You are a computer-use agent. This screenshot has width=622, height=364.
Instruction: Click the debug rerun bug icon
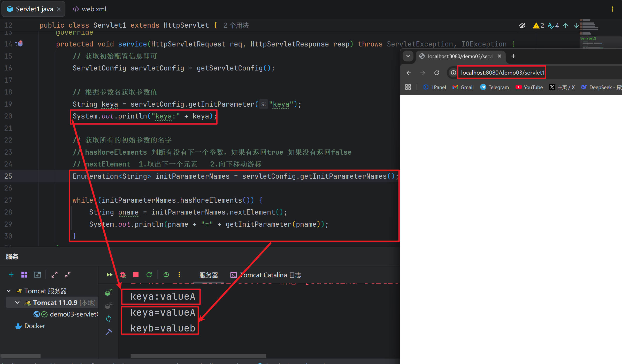click(123, 275)
